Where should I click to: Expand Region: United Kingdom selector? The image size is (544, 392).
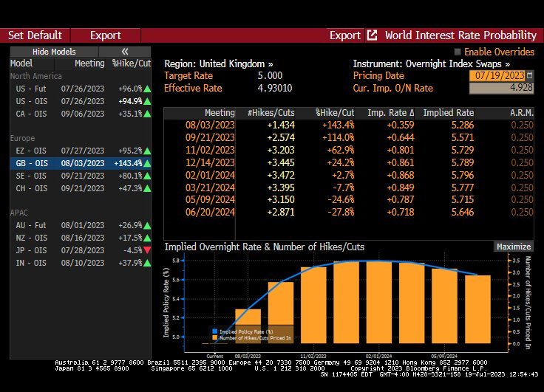(218, 64)
